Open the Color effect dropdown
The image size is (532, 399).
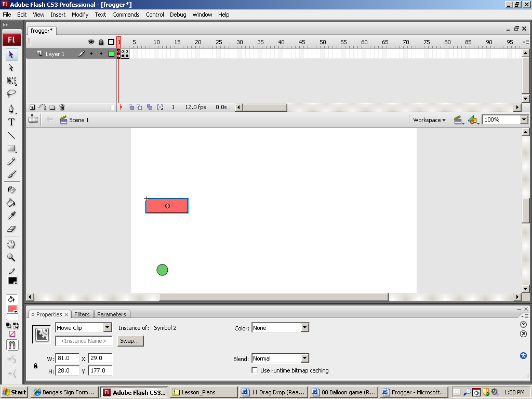(x=304, y=328)
